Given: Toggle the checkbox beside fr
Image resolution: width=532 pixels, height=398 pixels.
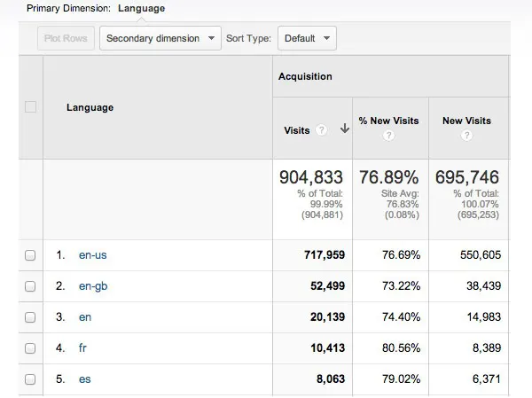Looking at the screenshot, I should pos(30,348).
